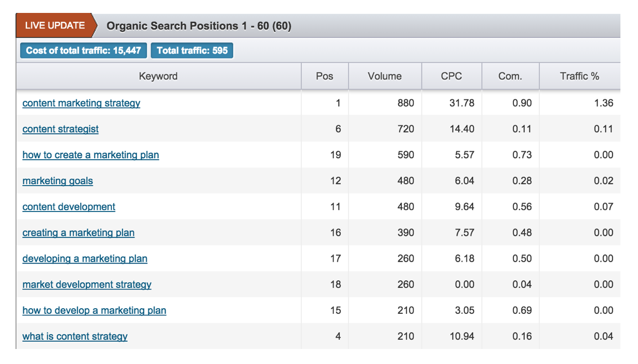Click how to create a marketing plan link
The height and width of the screenshot is (364, 638).
90,155
